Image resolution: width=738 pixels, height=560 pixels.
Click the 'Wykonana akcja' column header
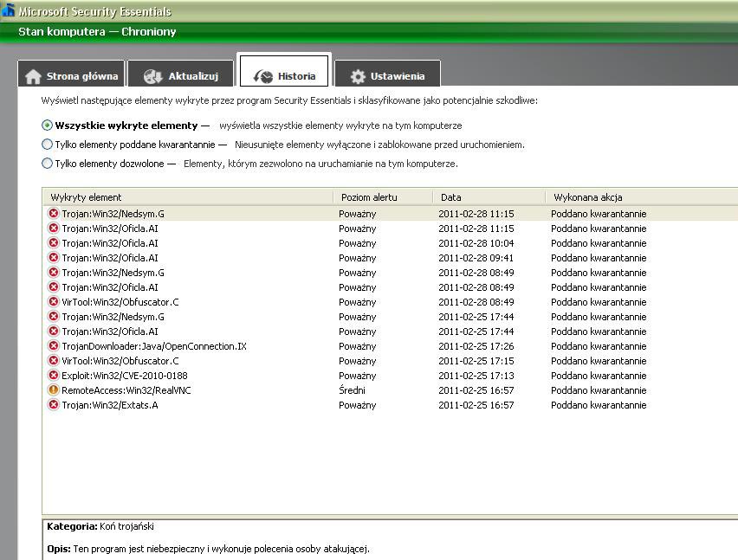642,197
